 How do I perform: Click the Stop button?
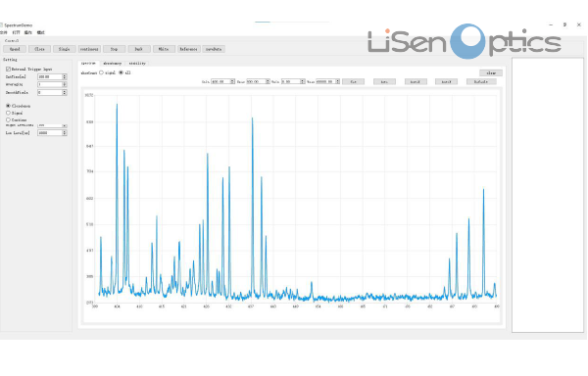pyautogui.click(x=114, y=49)
